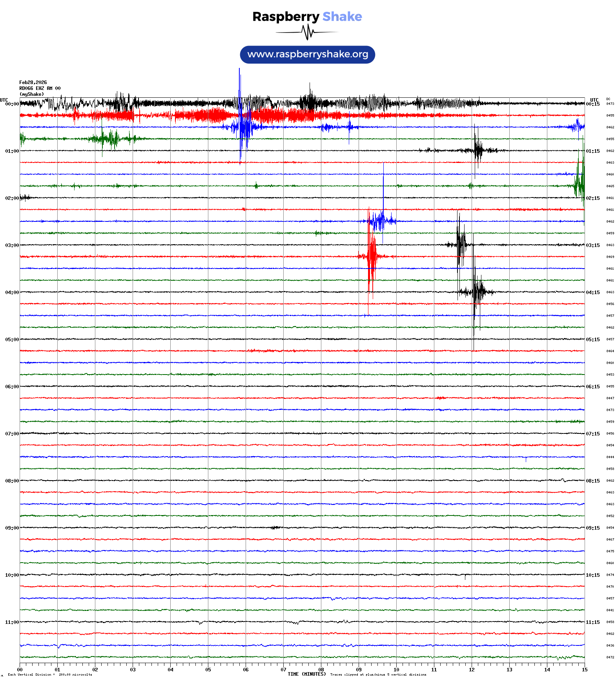Select the RD066 EHZ AM 00 station label
The height and width of the screenshot is (680, 616).
40,88
